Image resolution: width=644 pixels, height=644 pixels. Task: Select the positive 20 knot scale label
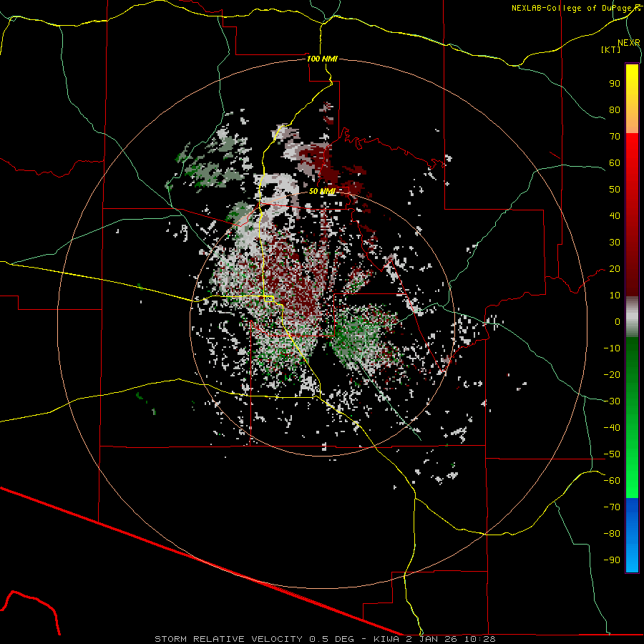pyautogui.click(x=615, y=269)
